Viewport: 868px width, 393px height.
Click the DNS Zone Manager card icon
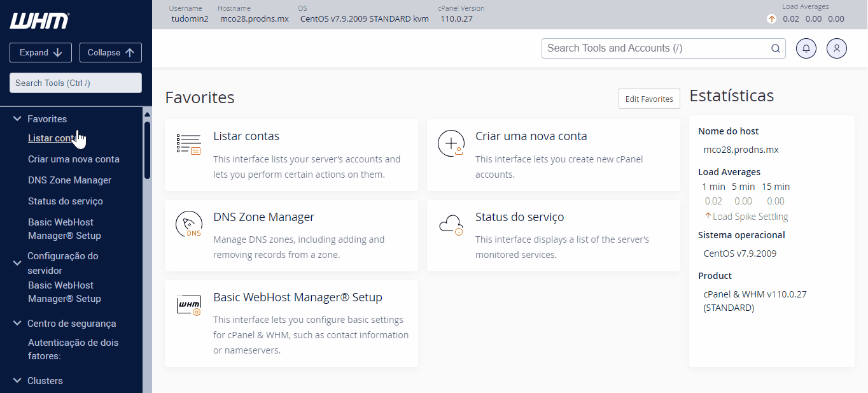[x=188, y=224]
